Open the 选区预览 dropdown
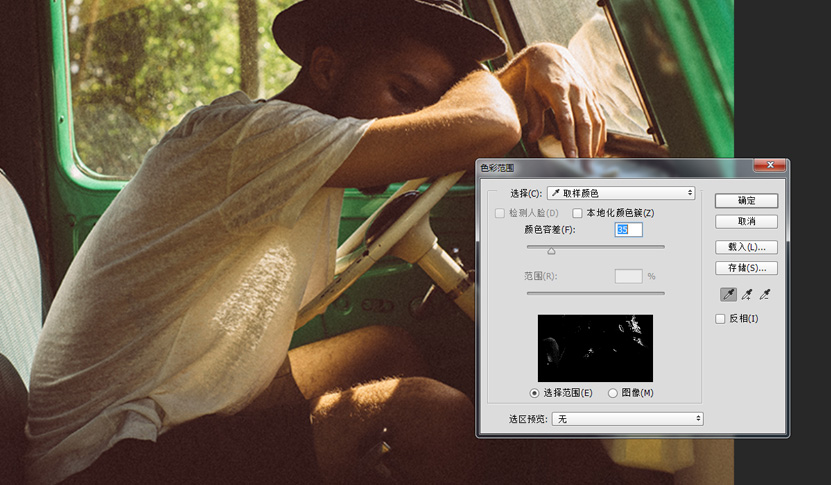The width and height of the screenshot is (831, 485). pos(627,419)
